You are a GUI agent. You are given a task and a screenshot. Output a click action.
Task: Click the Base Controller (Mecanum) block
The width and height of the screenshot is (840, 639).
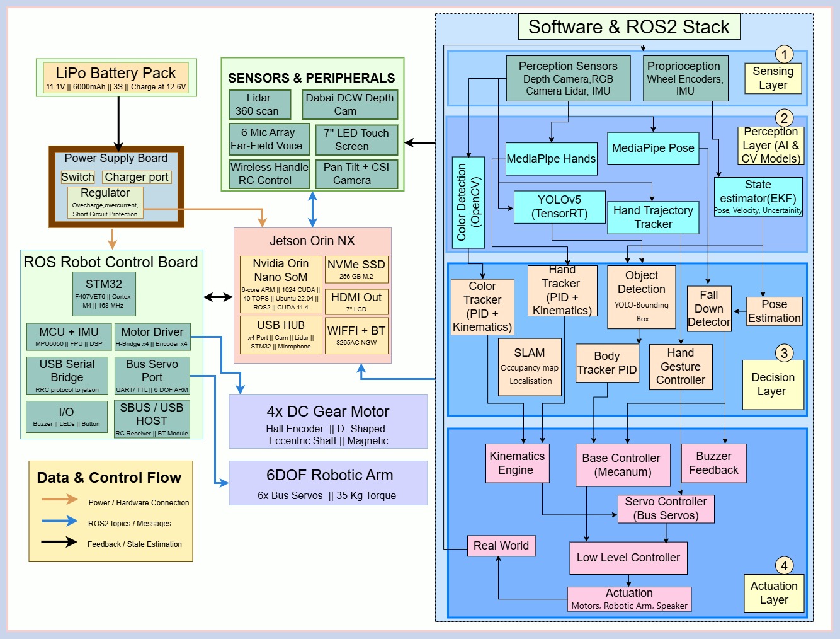[623, 465]
